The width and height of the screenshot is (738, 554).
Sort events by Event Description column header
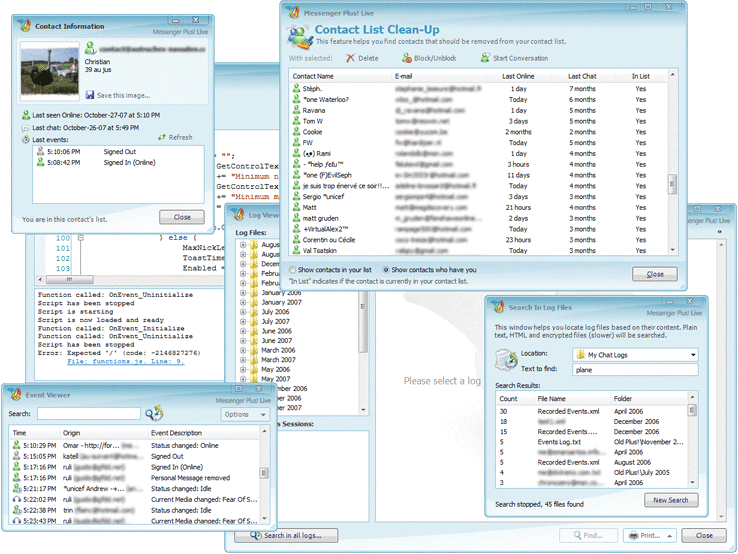(x=203, y=433)
